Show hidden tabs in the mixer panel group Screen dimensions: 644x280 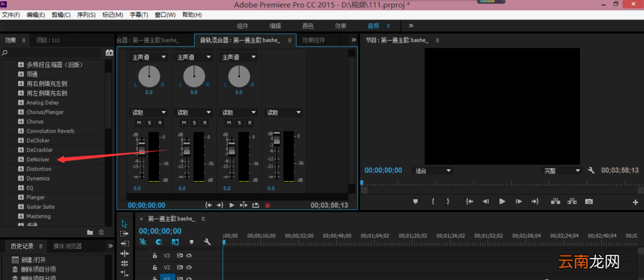click(354, 40)
